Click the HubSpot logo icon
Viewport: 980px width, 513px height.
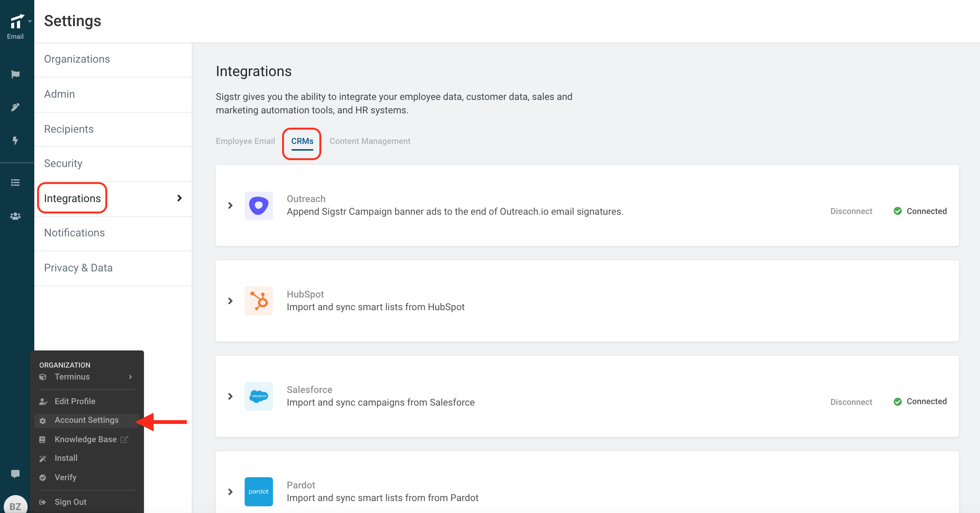[x=259, y=301]
